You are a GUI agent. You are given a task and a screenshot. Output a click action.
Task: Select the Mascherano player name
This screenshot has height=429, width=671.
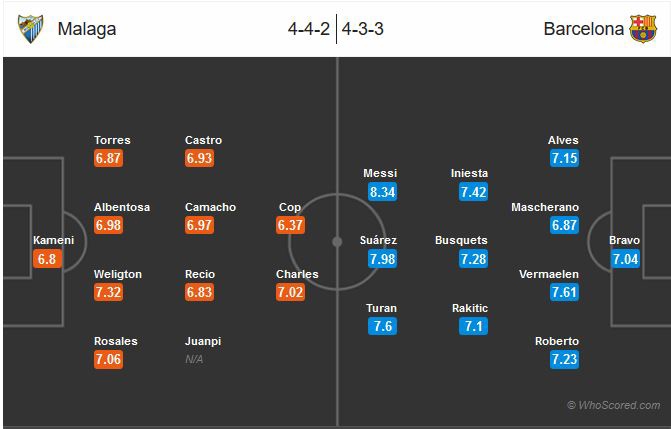[x=545, y=207]
